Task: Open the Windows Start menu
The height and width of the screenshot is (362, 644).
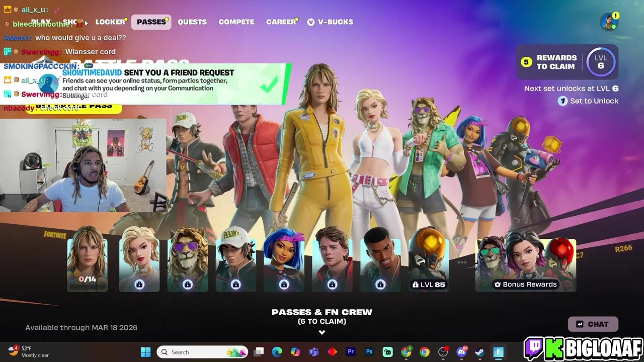Action: point(146,352)
